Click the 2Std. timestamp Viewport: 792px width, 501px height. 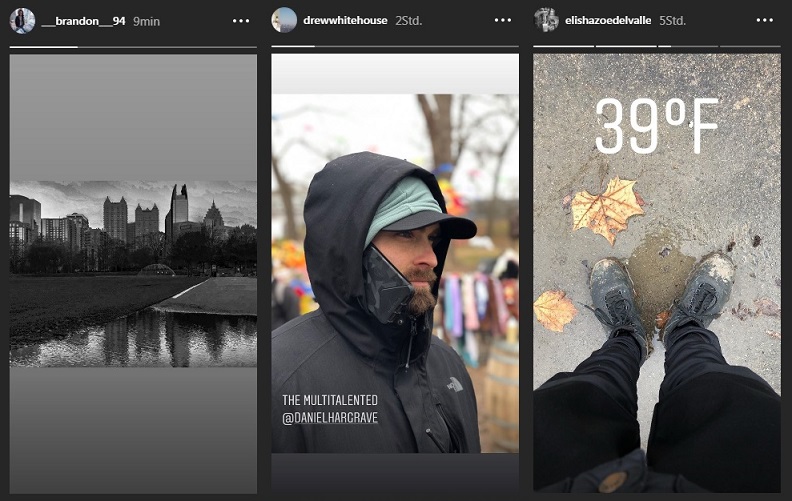pyautogui.click(x=409, y=21)
